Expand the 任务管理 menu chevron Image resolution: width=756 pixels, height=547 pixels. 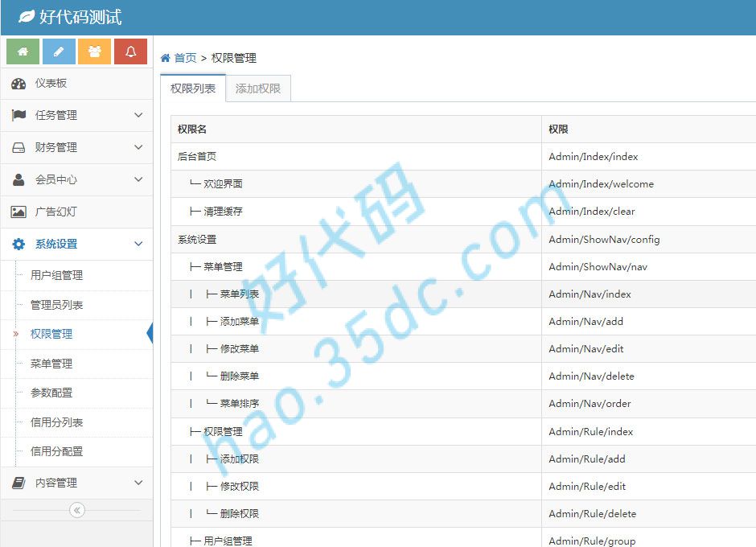138,115
